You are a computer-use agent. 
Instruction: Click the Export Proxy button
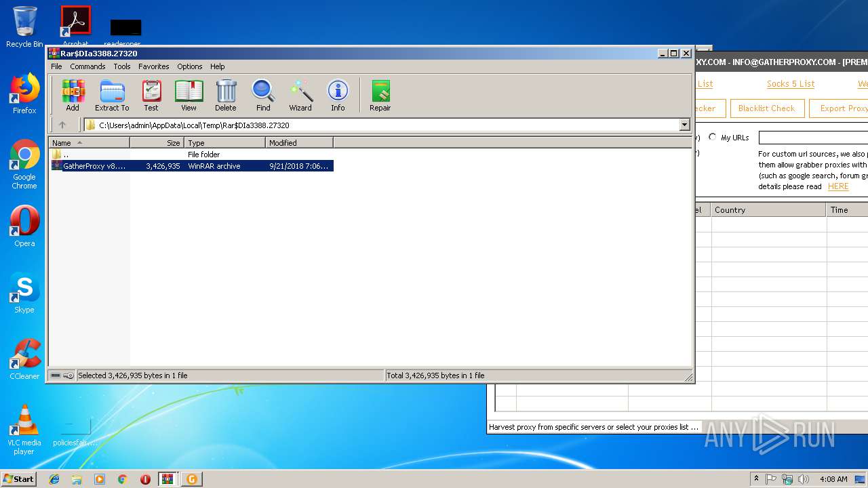pyautogui.click(x=840, y=108)
